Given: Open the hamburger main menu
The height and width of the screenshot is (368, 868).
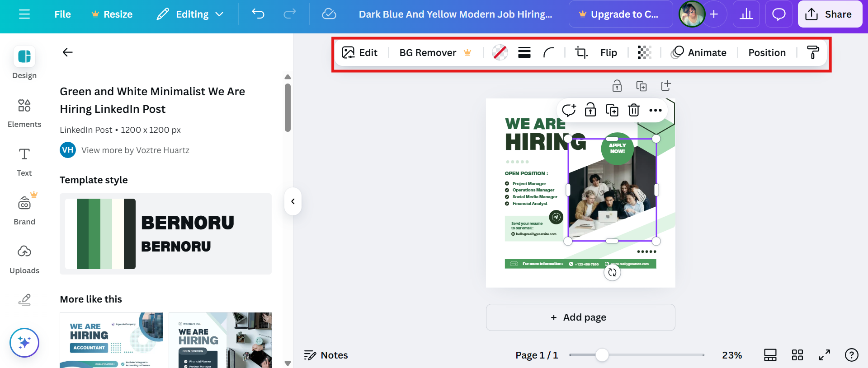Looking at the screenshot, I should coord(24,14).
